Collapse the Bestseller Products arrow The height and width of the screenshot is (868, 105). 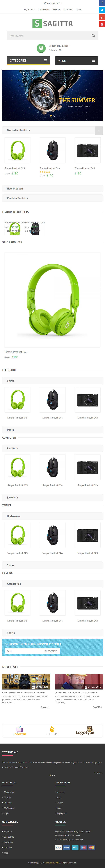99,130
